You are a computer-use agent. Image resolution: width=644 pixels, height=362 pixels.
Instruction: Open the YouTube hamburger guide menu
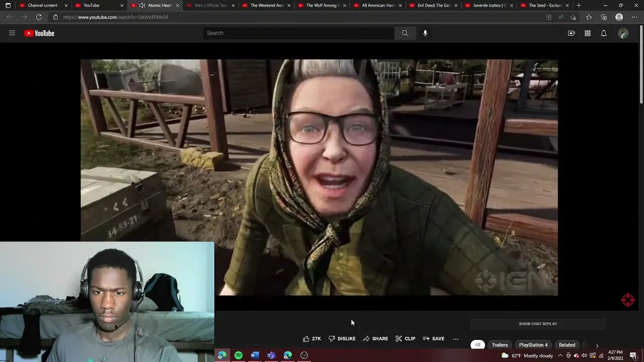(12, 33)
